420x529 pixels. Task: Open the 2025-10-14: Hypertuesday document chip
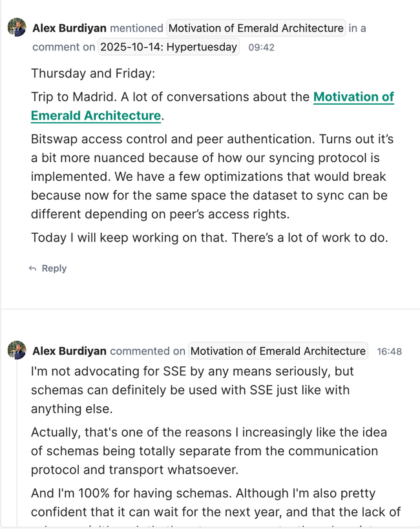coord(169,47)
